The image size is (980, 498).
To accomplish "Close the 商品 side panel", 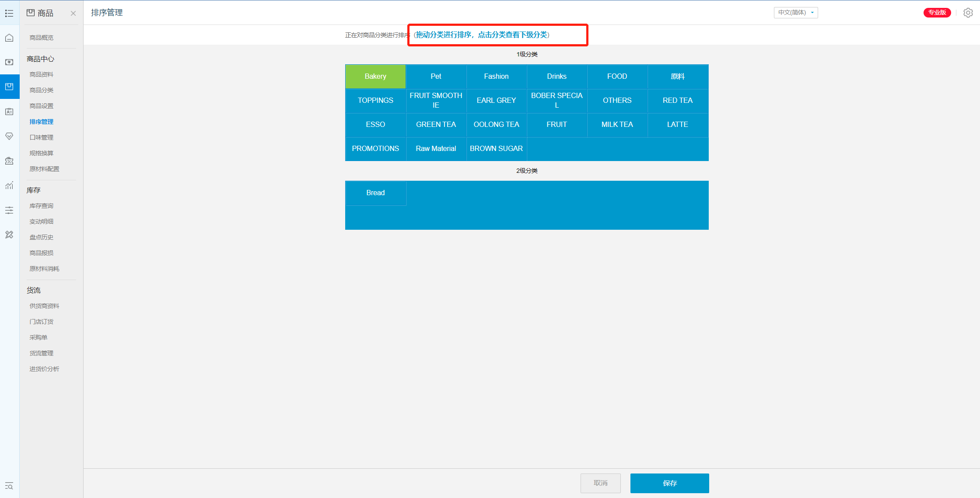I will click(x=73, y=13).
